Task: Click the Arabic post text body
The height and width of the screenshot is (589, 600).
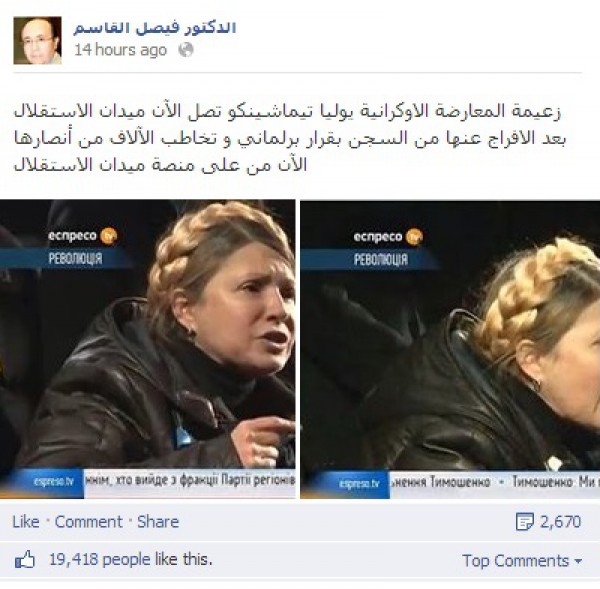Action: (290, 138)
